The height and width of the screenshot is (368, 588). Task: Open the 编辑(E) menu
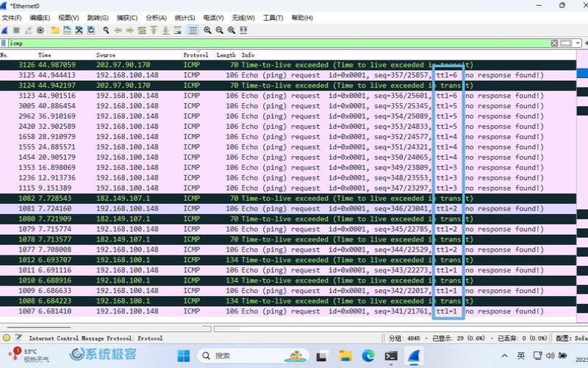(x=40, y=18)
